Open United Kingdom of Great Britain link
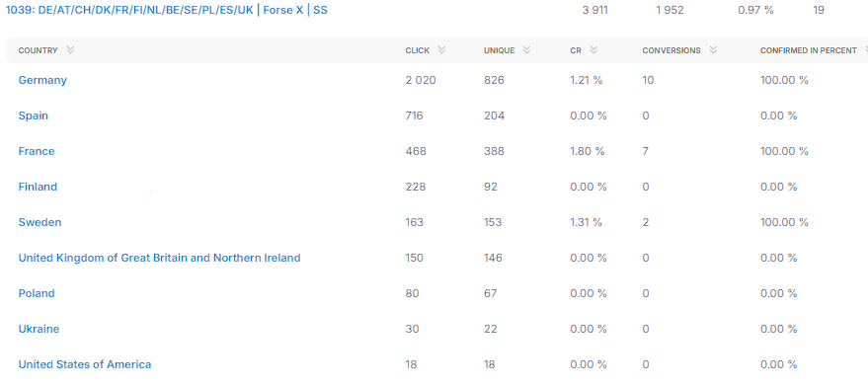Image resolution: width=868 pixels, height=388 pixels. point(159,258)
